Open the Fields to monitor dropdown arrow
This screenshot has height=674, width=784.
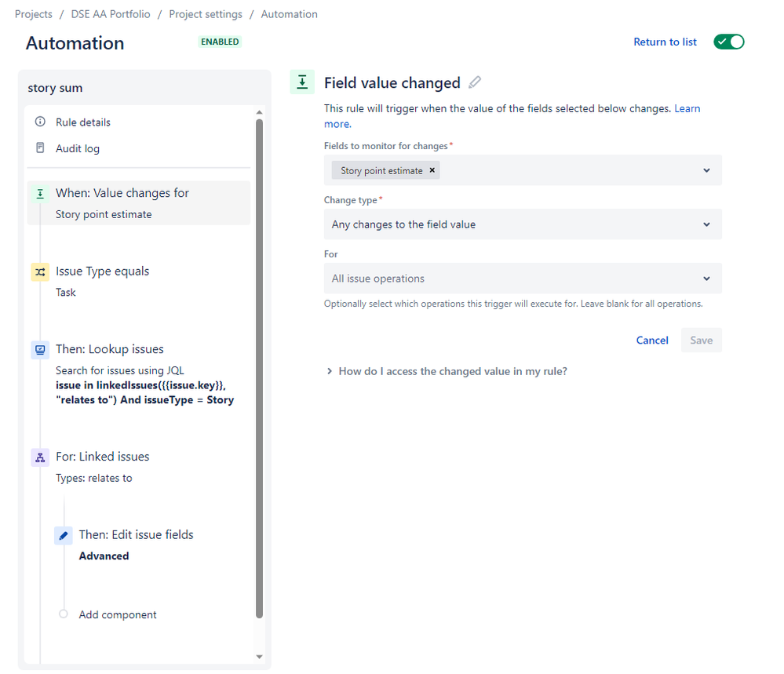click(x=706, y=170)
